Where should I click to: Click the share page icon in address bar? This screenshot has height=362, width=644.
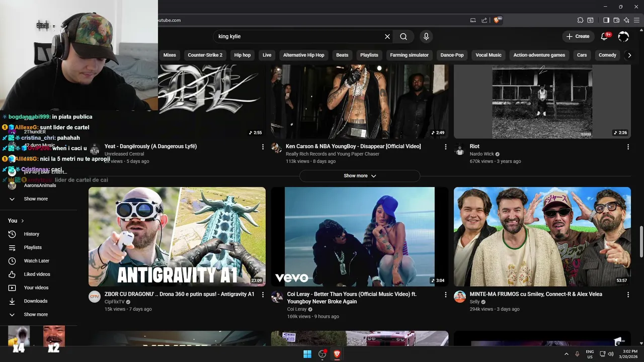[x=484, y=20]
